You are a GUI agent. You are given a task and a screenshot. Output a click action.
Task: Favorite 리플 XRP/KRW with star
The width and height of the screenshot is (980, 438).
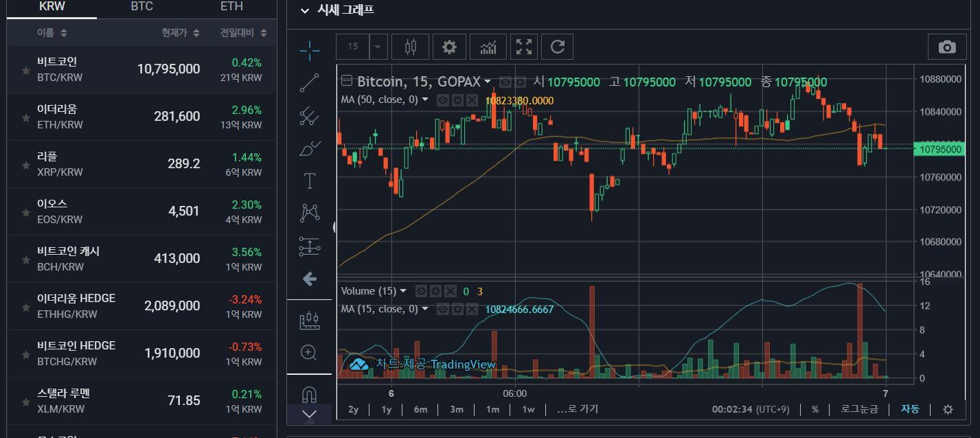pos(25,165)
